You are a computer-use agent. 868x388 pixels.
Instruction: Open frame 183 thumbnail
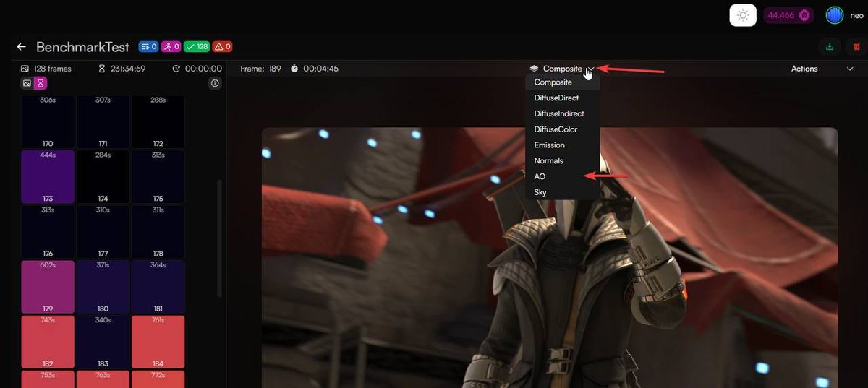point(103,342)
